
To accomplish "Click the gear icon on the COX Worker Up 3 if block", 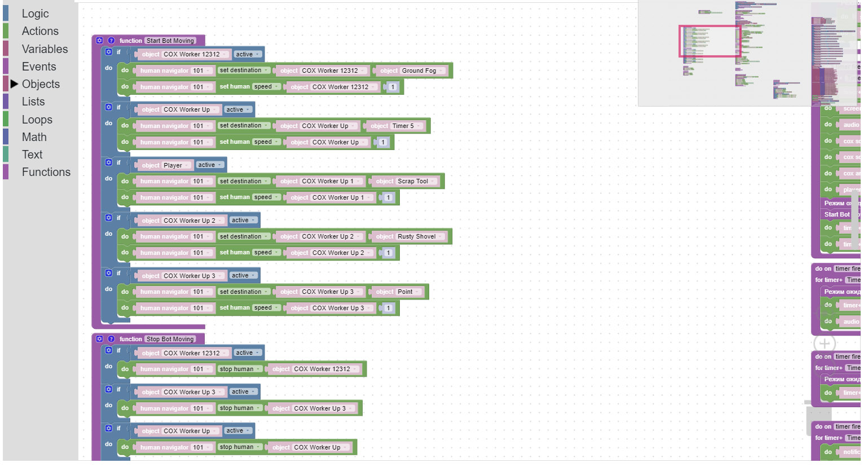I will click(108, 273).
